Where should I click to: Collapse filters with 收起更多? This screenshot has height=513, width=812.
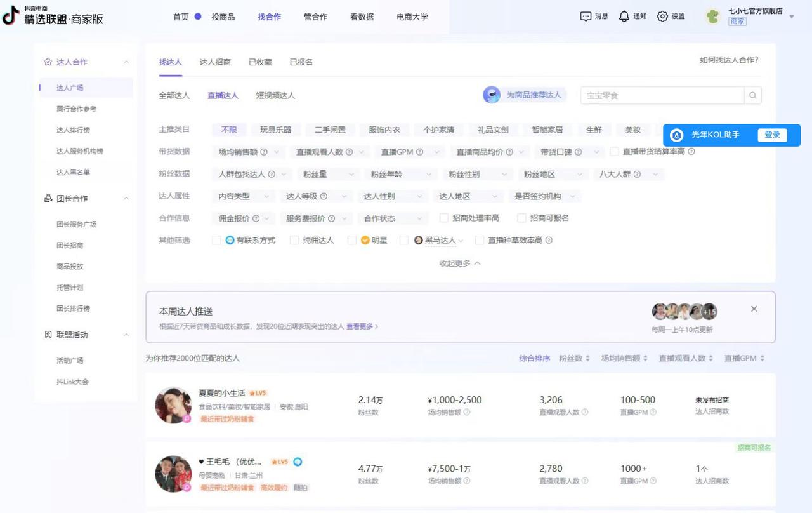point(459,263)
